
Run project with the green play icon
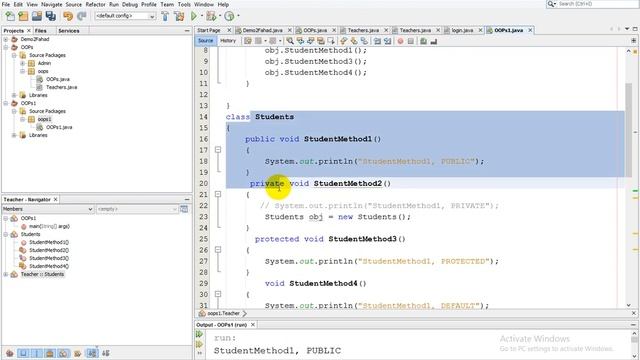[x=194, y=16]
